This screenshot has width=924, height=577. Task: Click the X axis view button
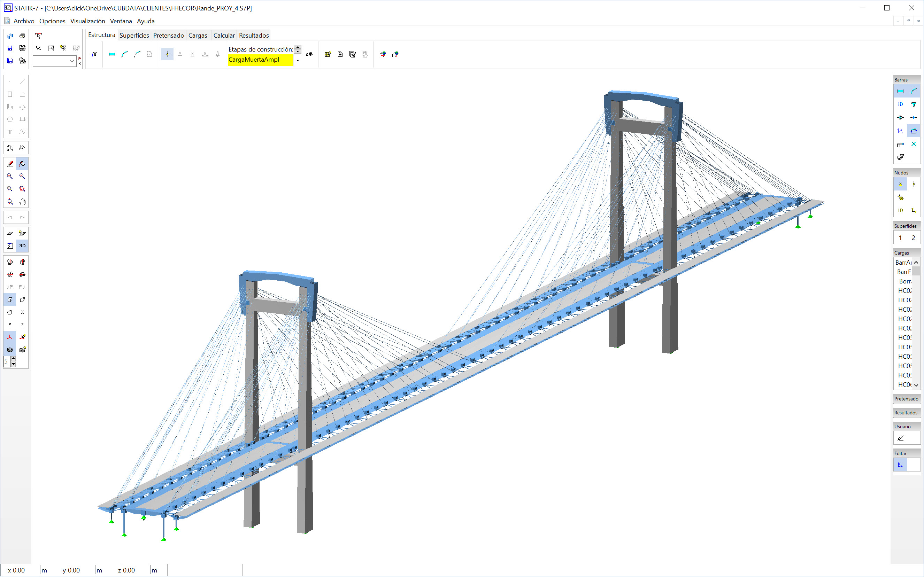(x=23, y=312)
